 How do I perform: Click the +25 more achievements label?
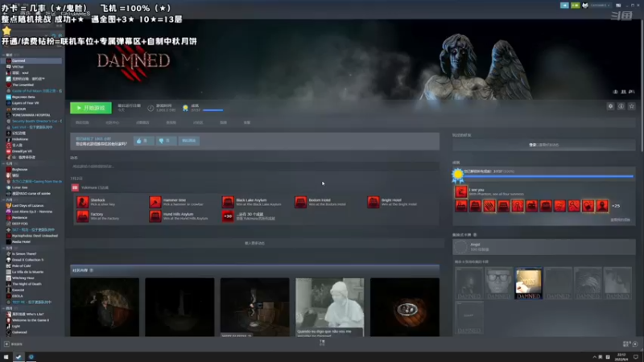tap(616, 206)
